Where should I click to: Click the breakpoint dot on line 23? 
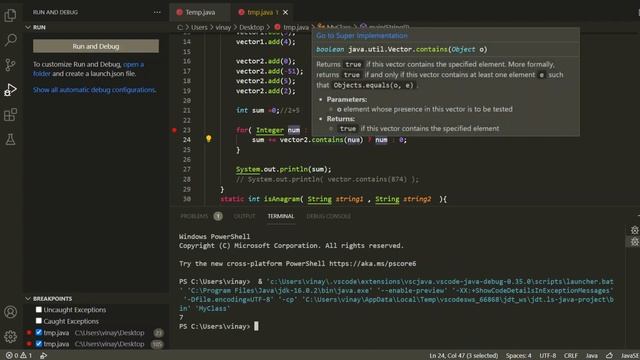pos(174,130)
